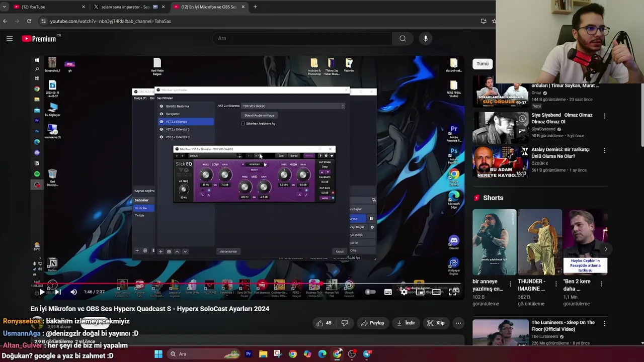The height and width of the screenshot is (362, 644).
Task: Open video player settings gear
Action: (404, 292)
